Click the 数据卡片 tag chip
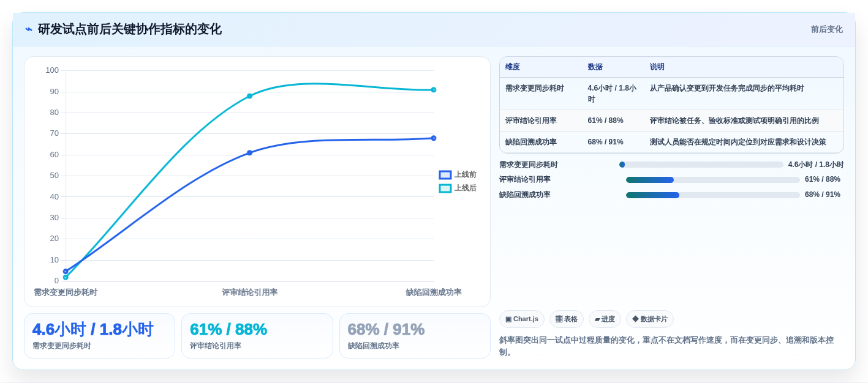This screenshot has height=383, width=868. tap(650, 319)
